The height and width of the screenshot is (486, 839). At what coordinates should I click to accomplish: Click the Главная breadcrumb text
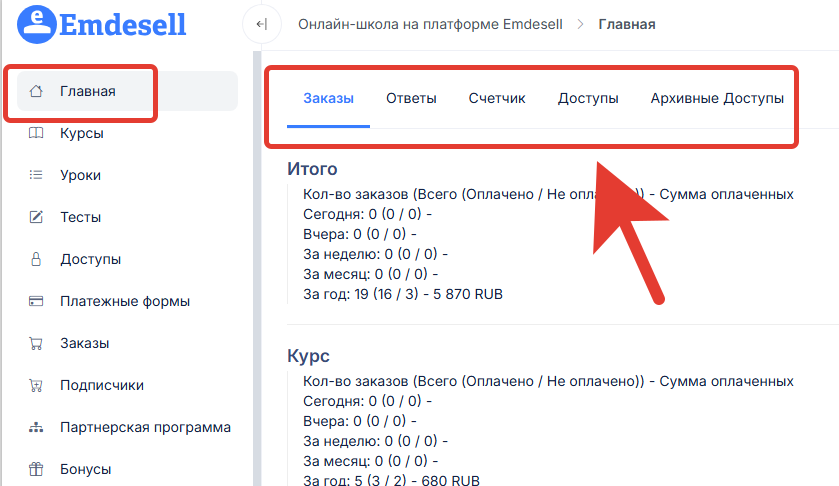click(x=627, y=24)
